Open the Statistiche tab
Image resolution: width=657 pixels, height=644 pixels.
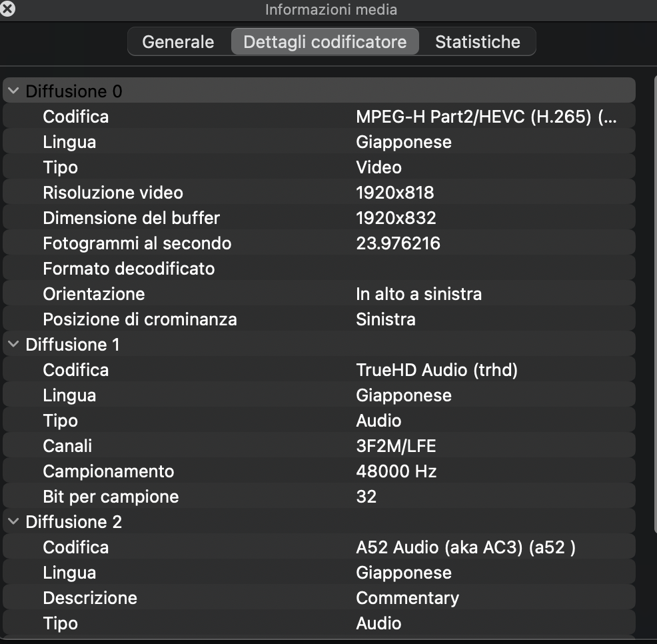click(x=477, y=42)
